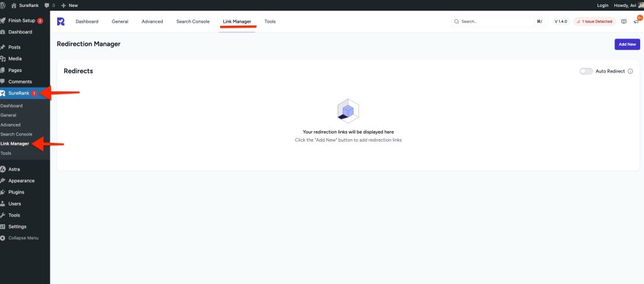
Task: Click the Media library icon
Action: point(3,59)
